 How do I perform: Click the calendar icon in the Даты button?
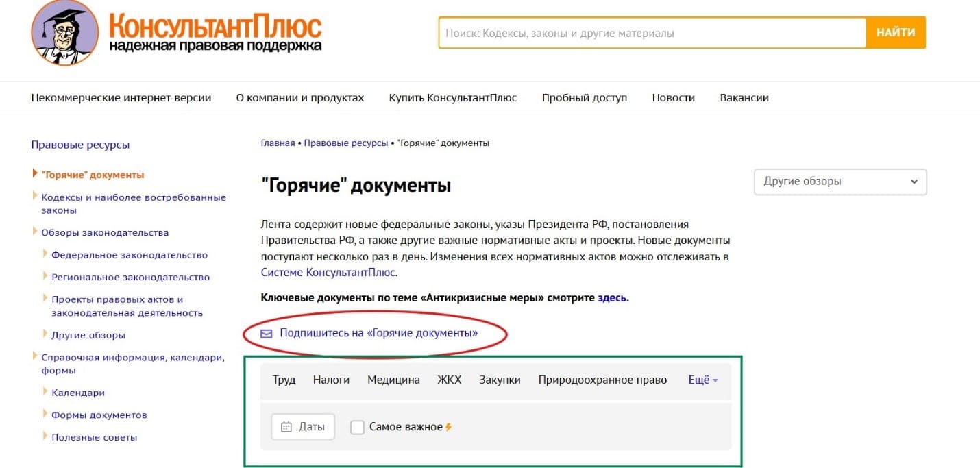coord(286,427)
